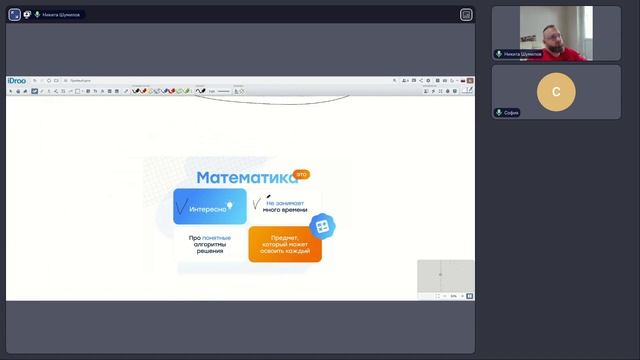Viewport: 640px width, 360px height.
Task: Open the iDroo hamburger menu
Action: coord(65,81)
